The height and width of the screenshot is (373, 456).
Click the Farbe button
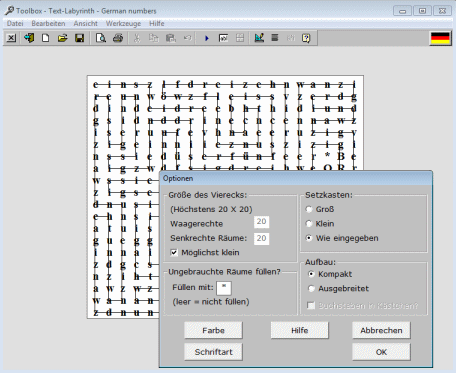[213, 330]
